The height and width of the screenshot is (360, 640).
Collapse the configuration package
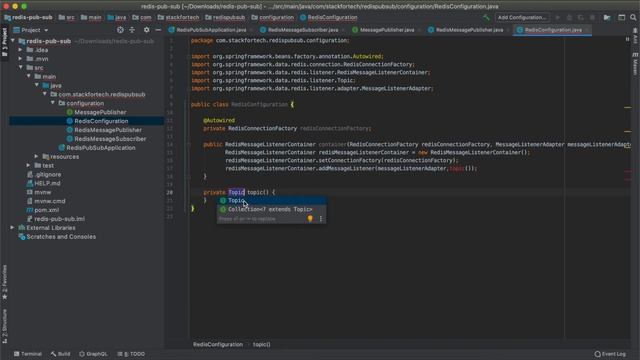point(53,103)
